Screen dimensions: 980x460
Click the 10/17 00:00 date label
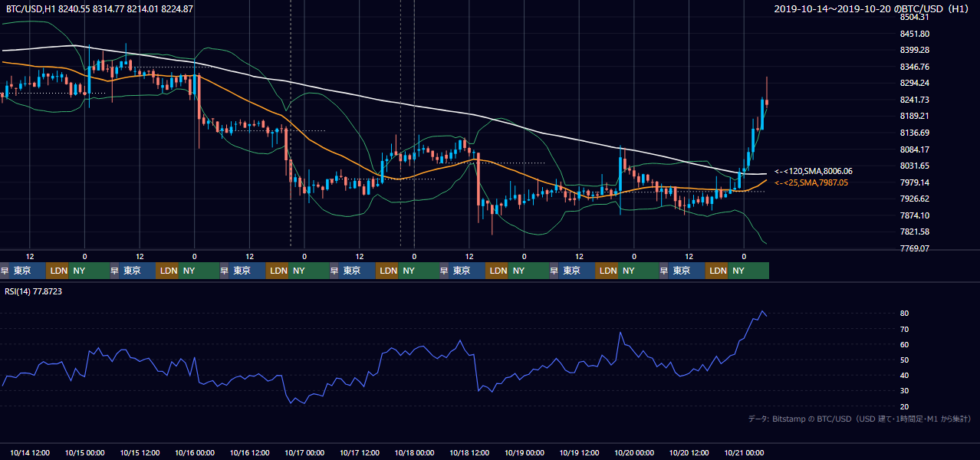(x=304, y=452)
